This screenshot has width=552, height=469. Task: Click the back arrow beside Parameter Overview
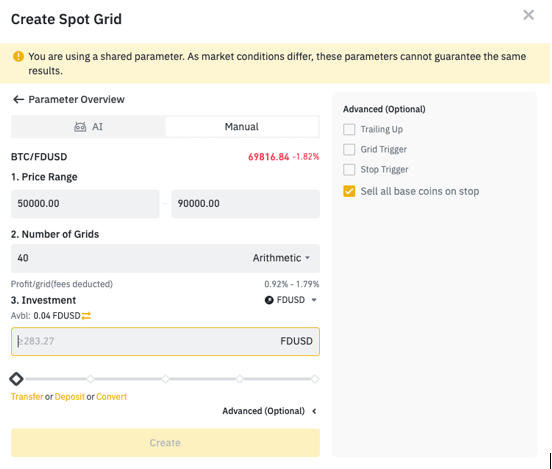[18, 100]
